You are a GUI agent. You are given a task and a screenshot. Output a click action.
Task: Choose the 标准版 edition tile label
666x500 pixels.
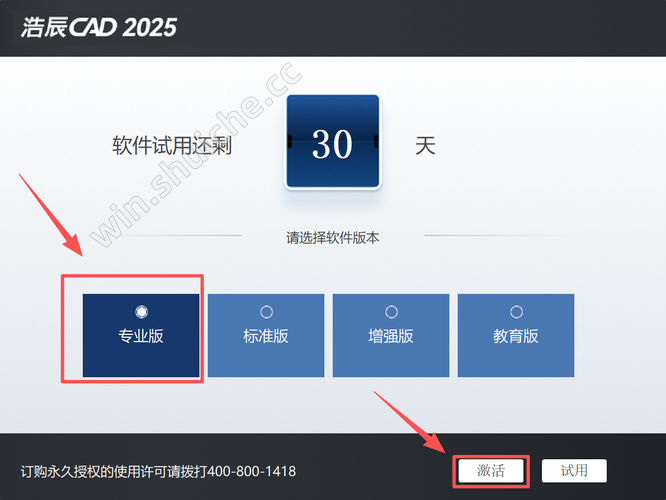click(266, 336)
